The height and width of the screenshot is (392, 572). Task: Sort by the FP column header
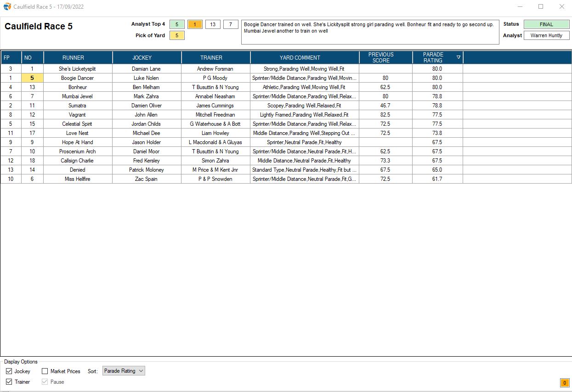[11, 57]
